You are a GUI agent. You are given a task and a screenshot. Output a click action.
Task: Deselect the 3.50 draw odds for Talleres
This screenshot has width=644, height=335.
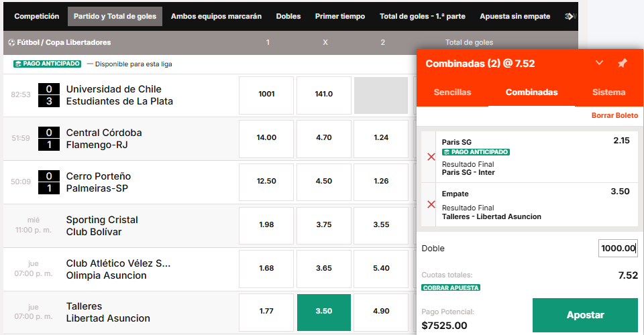tap(324, 312)
